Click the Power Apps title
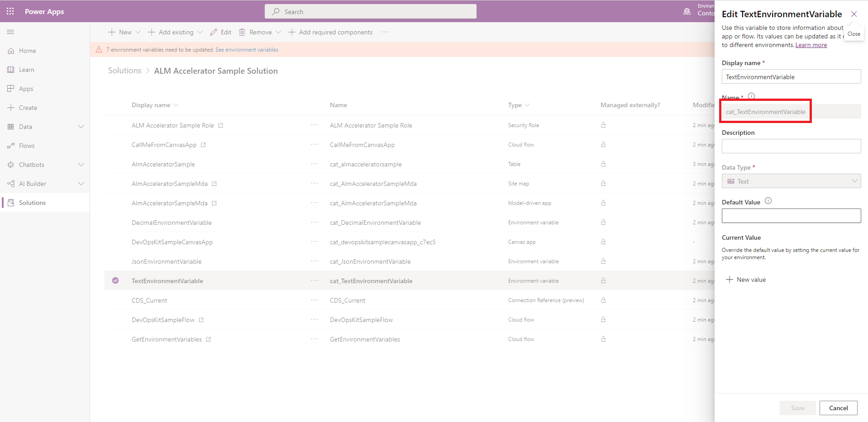 tap(44, 11)
